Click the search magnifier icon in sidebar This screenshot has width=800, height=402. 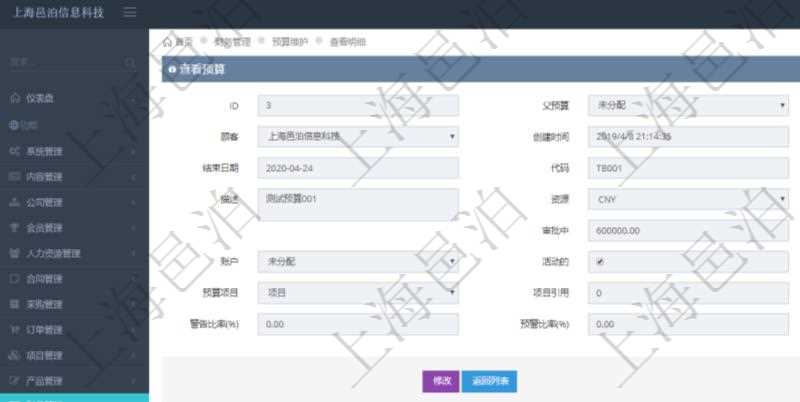point(130,62)
